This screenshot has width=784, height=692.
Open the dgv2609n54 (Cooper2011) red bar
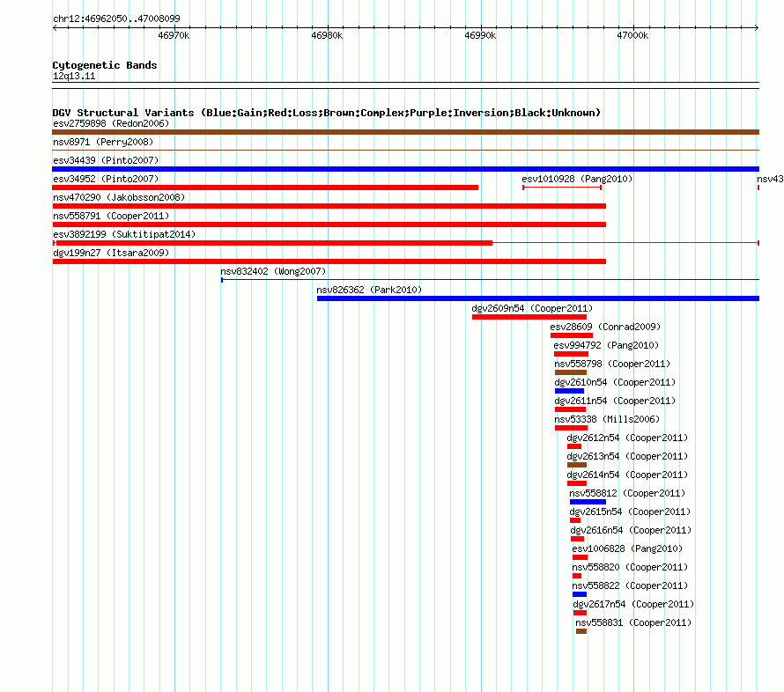(529, 317)
